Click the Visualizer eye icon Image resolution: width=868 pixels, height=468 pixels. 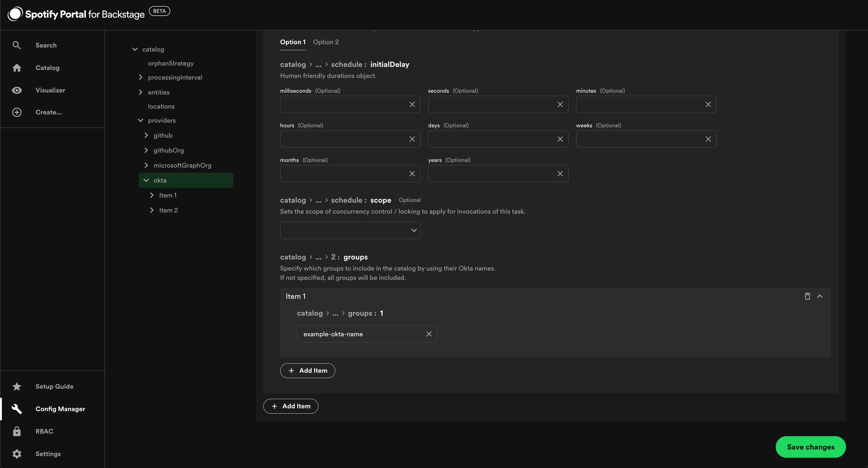point(16,90)
